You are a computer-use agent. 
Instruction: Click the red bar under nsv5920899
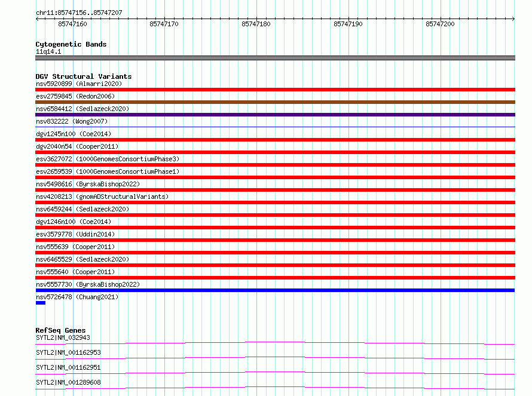(275, 90)
